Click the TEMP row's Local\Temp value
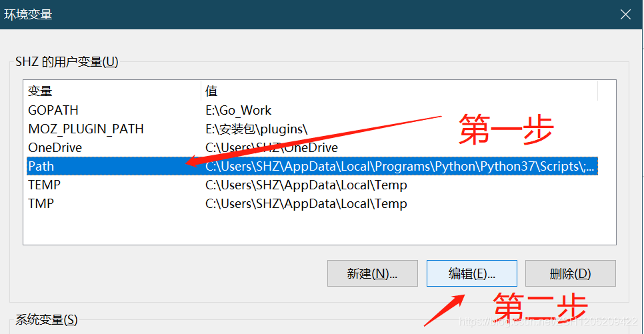Image resolution: width=644 pixels, height=334 pixels. [306, 185]
